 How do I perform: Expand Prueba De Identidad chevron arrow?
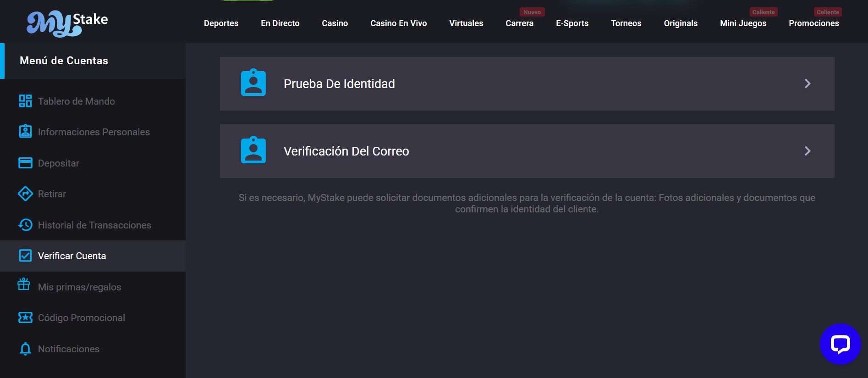click(x=808, y=83)
